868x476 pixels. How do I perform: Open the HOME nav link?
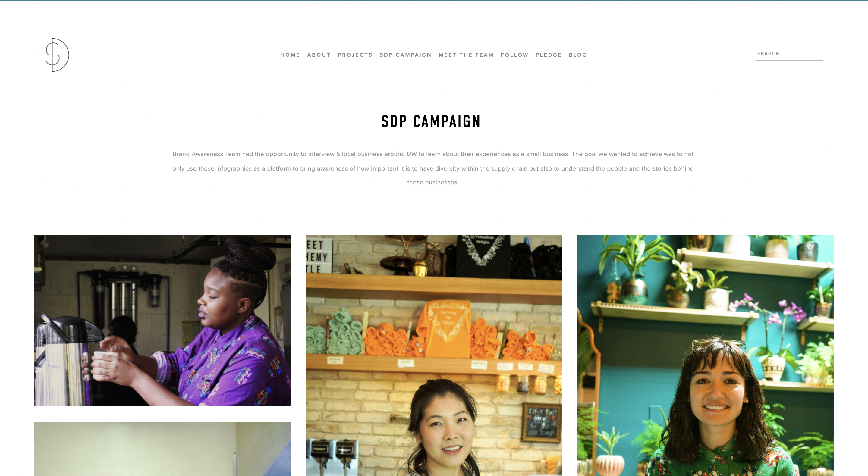[x=290, y=55]
